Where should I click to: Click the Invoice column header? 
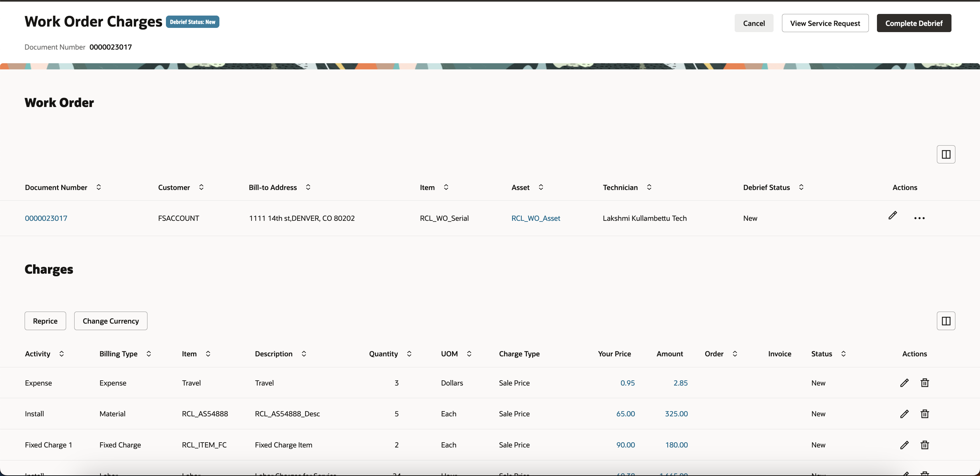coord(779,354)
